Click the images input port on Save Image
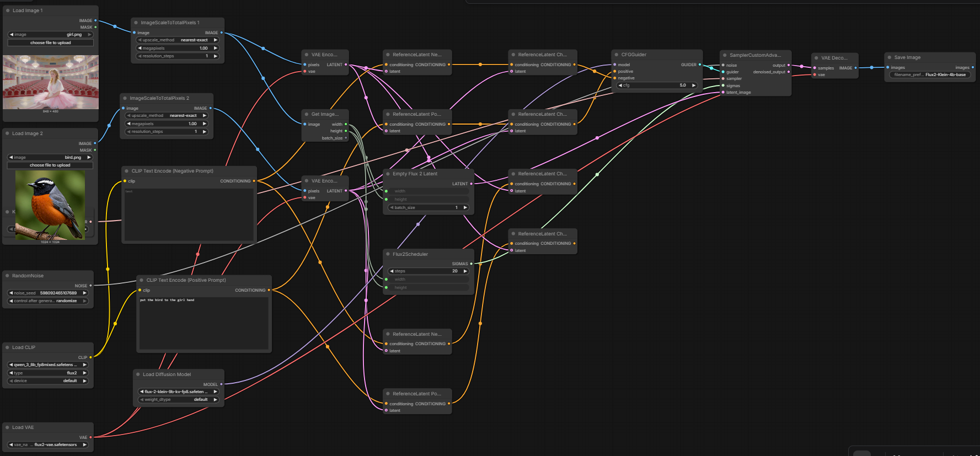980x456 pixels. [x=887, y=67]
